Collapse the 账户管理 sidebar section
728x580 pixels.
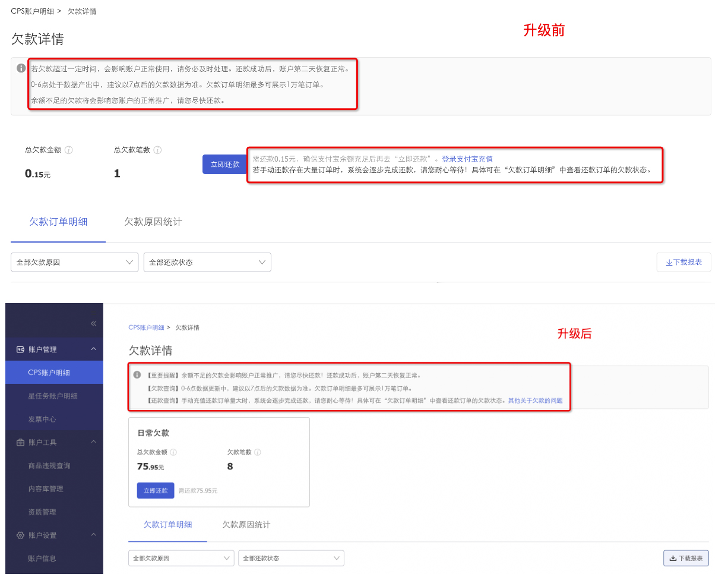92,349
